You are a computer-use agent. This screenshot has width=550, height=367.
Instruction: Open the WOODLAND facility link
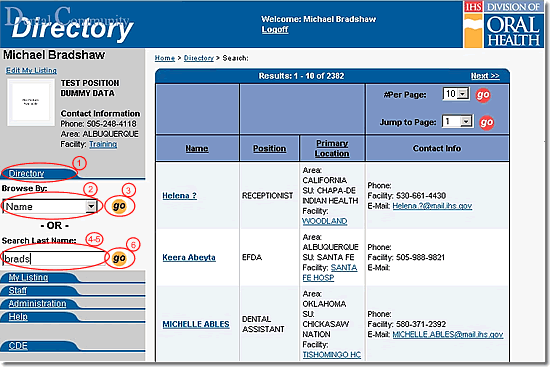(x=324, y=221)
